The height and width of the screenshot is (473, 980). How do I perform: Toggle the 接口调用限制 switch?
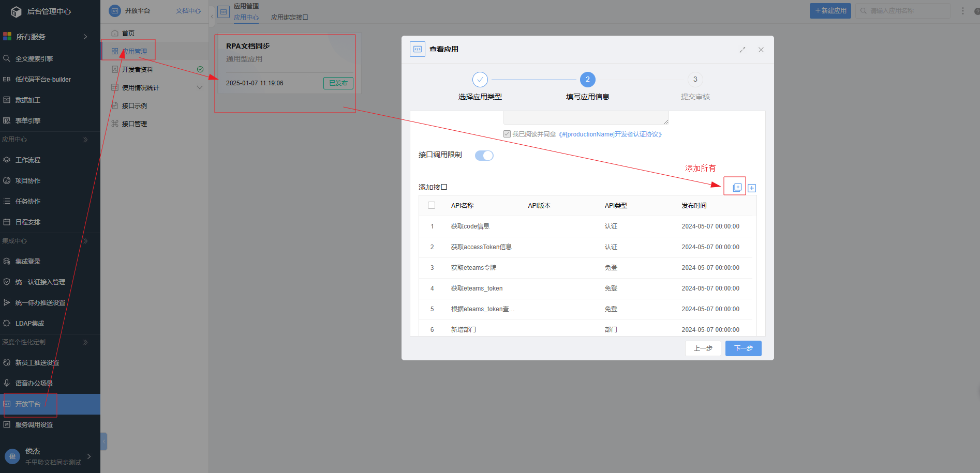pos(484,156)
